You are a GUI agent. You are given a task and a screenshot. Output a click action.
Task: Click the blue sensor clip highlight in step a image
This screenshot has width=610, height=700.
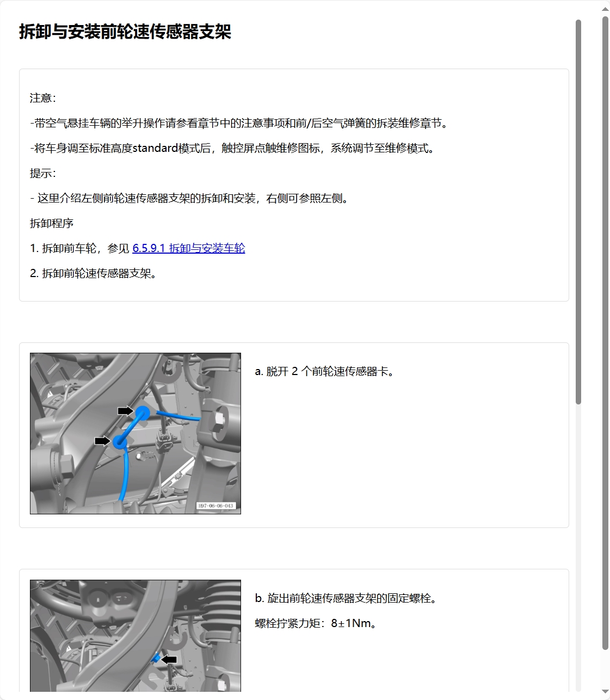pos(143,413)
